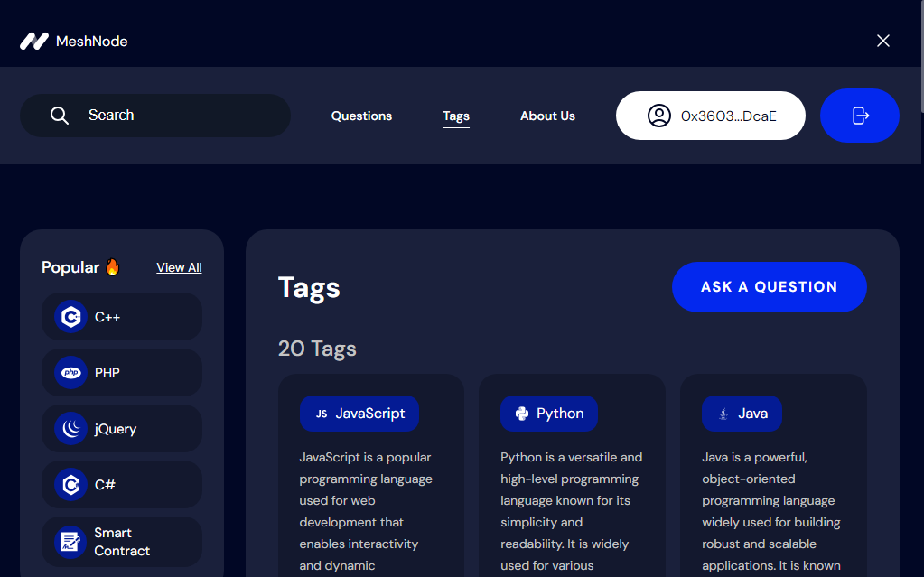
Task: Click the fire emoji next to Popular
Action: coord(113,267)
